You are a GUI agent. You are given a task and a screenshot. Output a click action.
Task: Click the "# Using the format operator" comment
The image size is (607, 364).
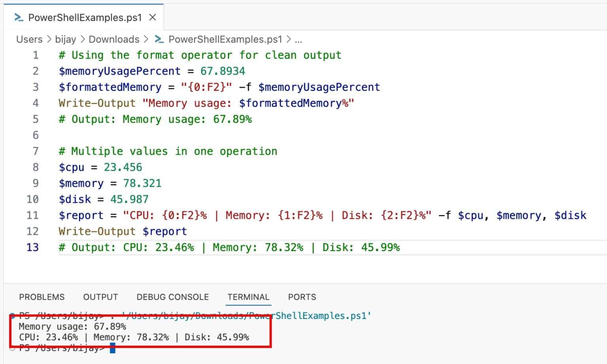coord(200,55)
